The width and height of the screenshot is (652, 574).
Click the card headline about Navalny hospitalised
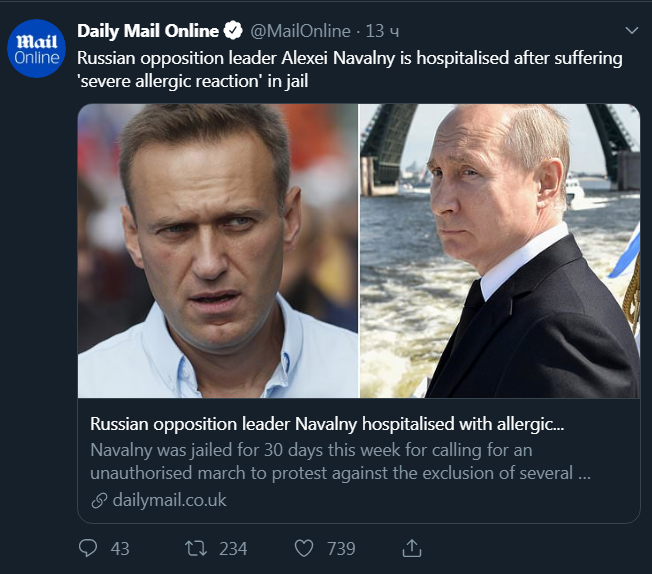click(x=326, y=423)
